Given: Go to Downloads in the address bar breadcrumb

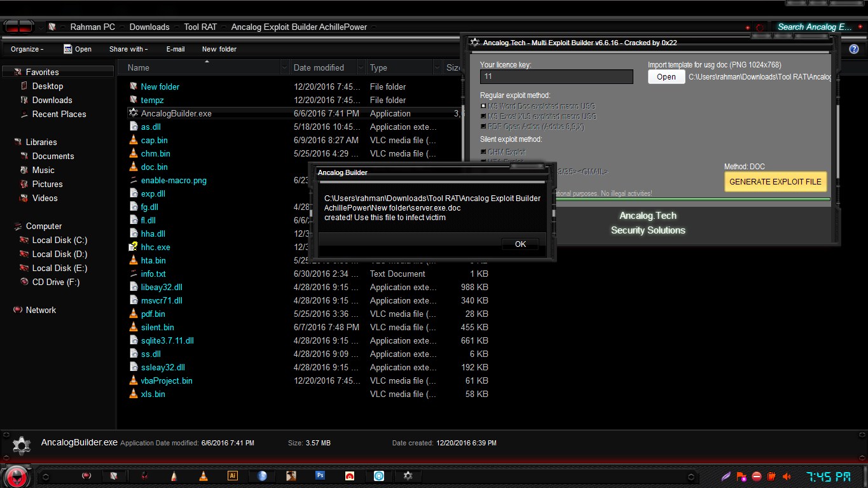Looking at the screenshot, I should click(x=149, y=27).
